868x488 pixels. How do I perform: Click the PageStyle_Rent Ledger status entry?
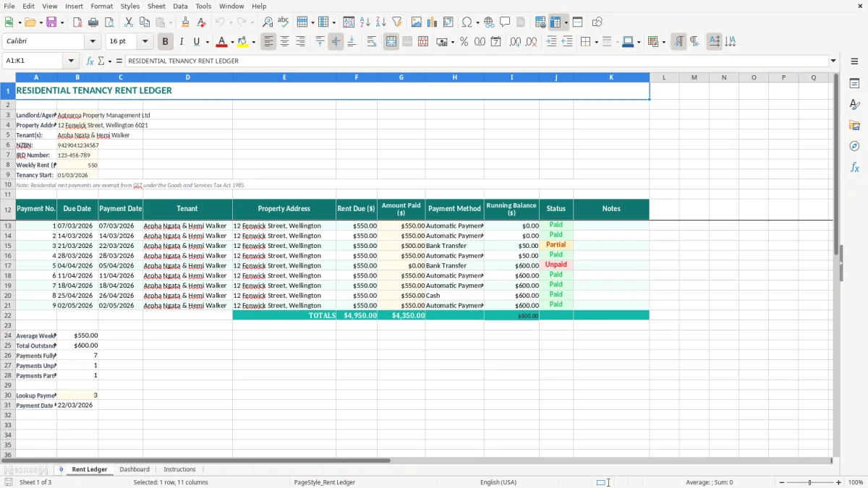pos(324,482)
